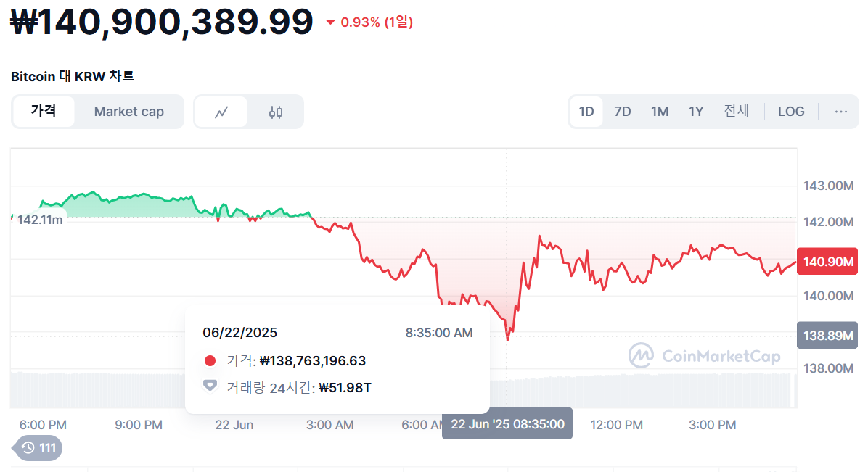Click the 140.90M current price label
The height and width of the screenshot is (472, 868).
pos(827,262)
